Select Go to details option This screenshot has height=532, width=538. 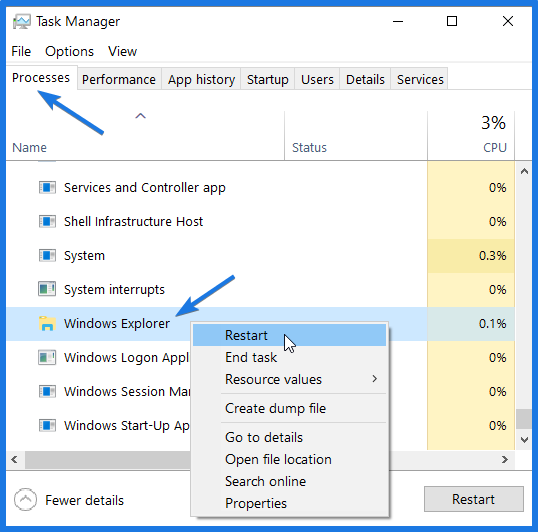coord(289,437)
